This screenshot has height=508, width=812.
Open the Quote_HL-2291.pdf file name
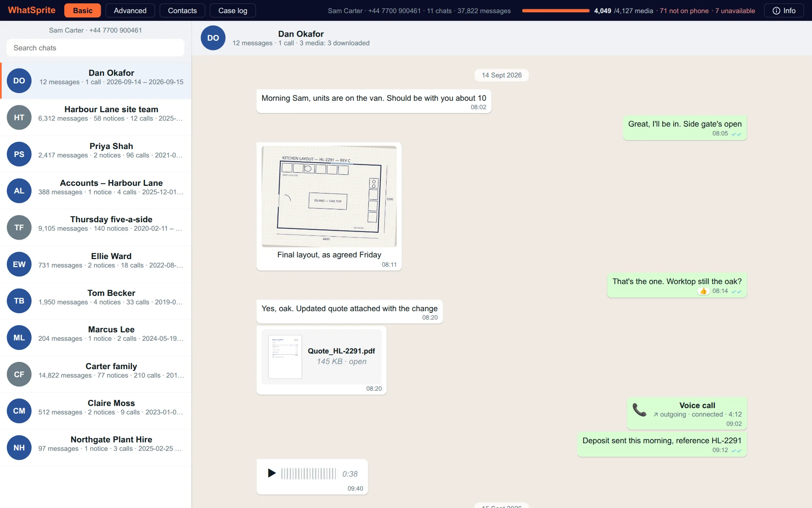341,351
